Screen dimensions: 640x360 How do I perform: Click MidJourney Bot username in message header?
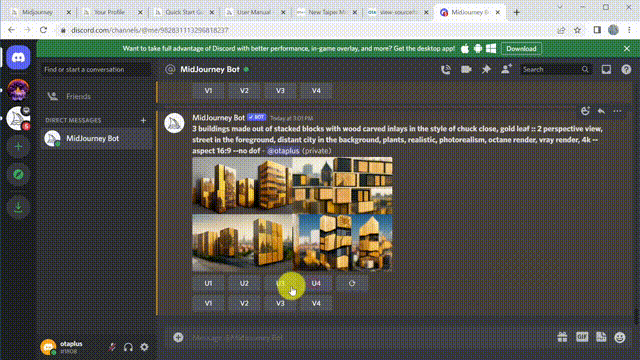pos(218,118)
